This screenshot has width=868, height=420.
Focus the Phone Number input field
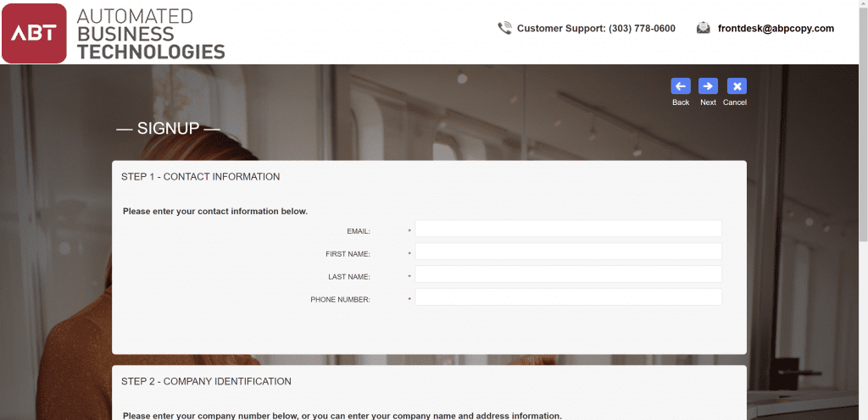[x=569, y=296]
